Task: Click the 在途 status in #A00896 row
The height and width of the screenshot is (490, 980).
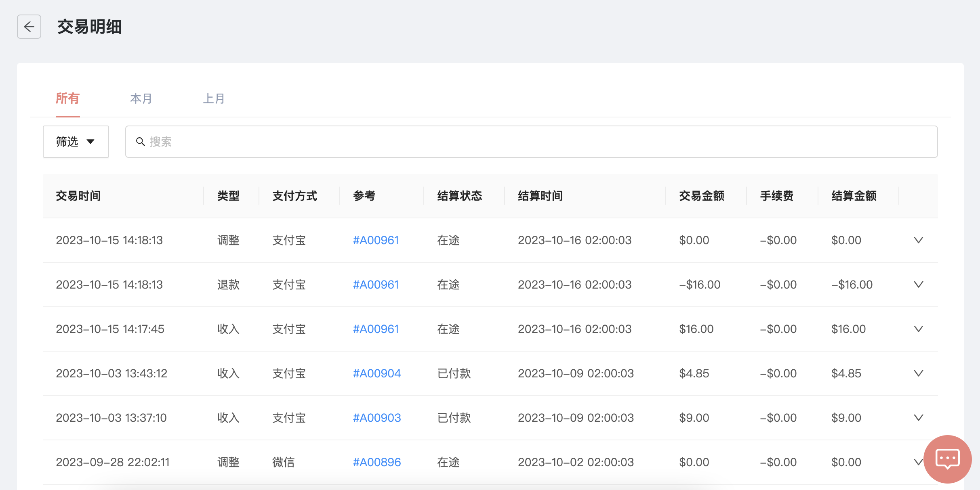Action: click(x=448, y=463)
